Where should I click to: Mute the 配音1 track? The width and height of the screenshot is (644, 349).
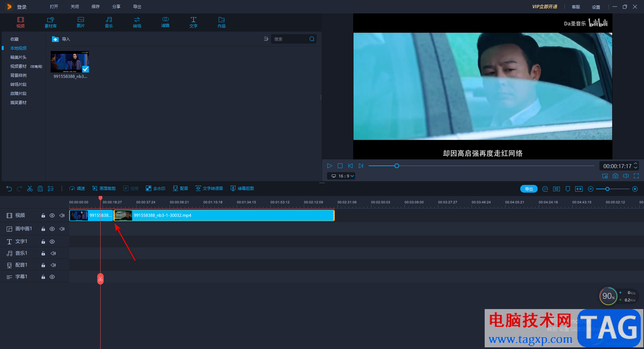point(53,265)
